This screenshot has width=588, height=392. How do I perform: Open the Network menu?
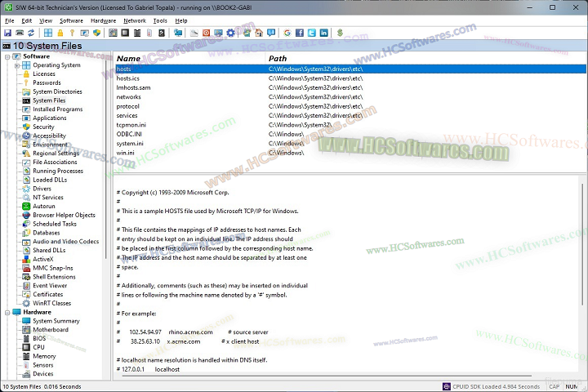(135, 20)
